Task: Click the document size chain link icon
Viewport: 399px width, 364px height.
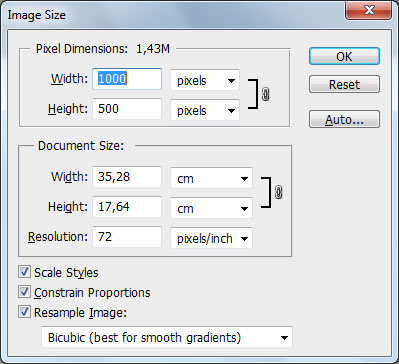Action: tap(279, 192)
